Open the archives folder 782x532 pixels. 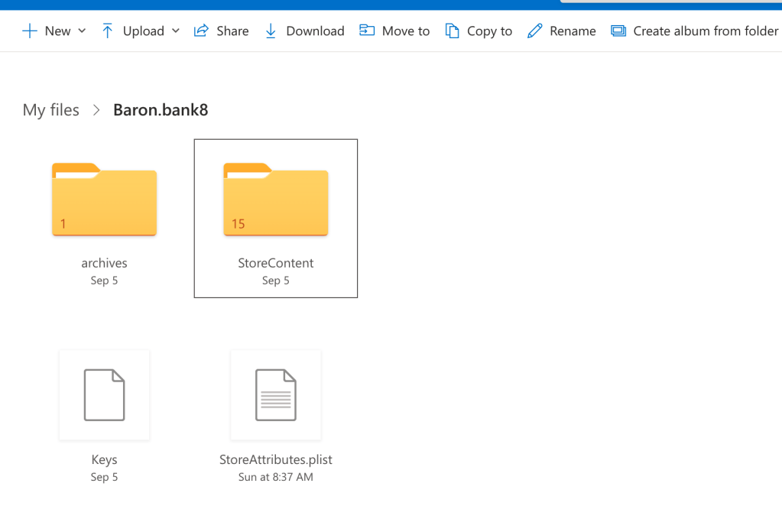point(104,200)
